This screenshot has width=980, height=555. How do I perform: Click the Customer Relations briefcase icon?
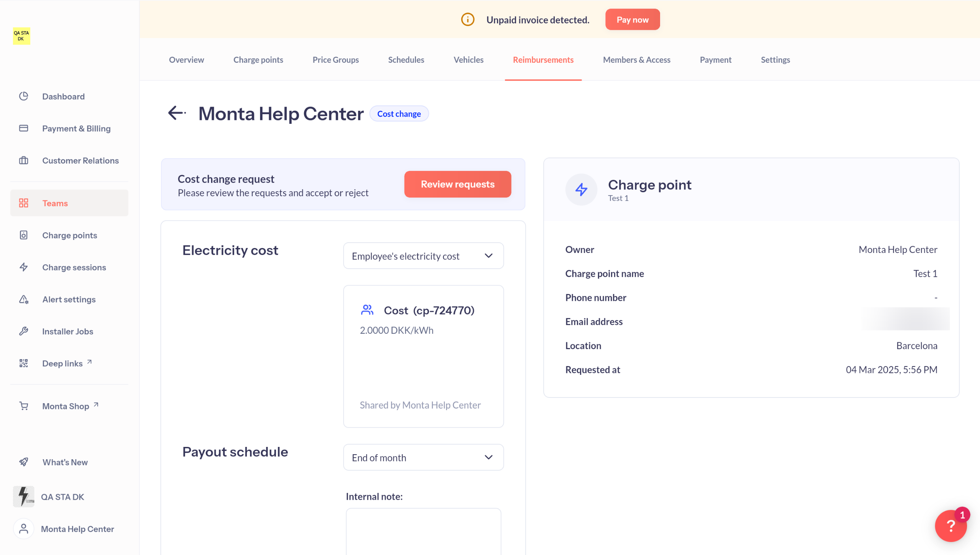click(24, 161)
